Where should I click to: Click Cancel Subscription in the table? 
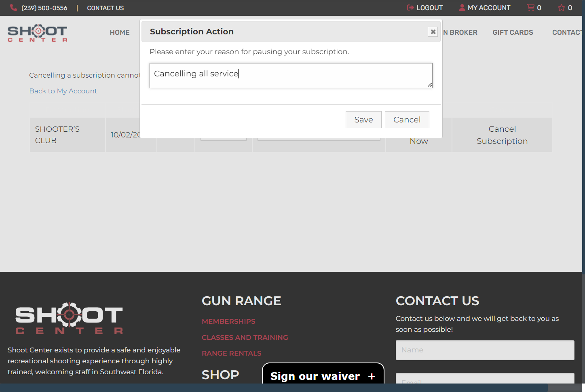502,135
